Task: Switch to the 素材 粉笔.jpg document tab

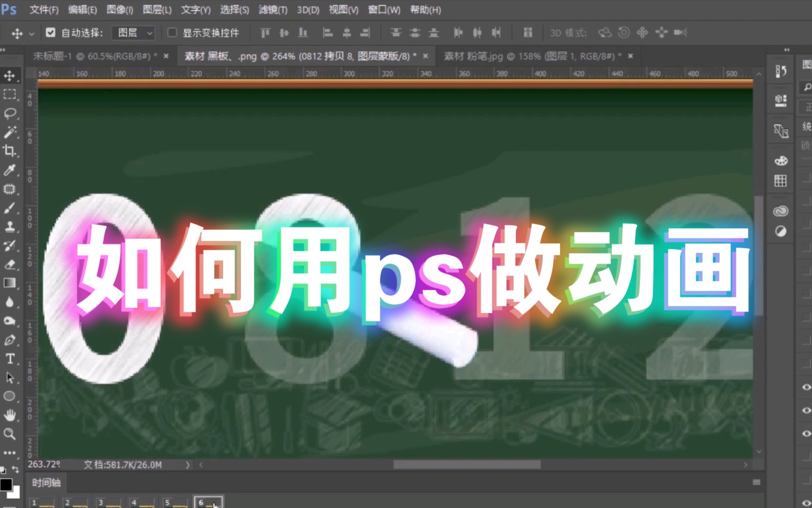Action: (533, 56)
